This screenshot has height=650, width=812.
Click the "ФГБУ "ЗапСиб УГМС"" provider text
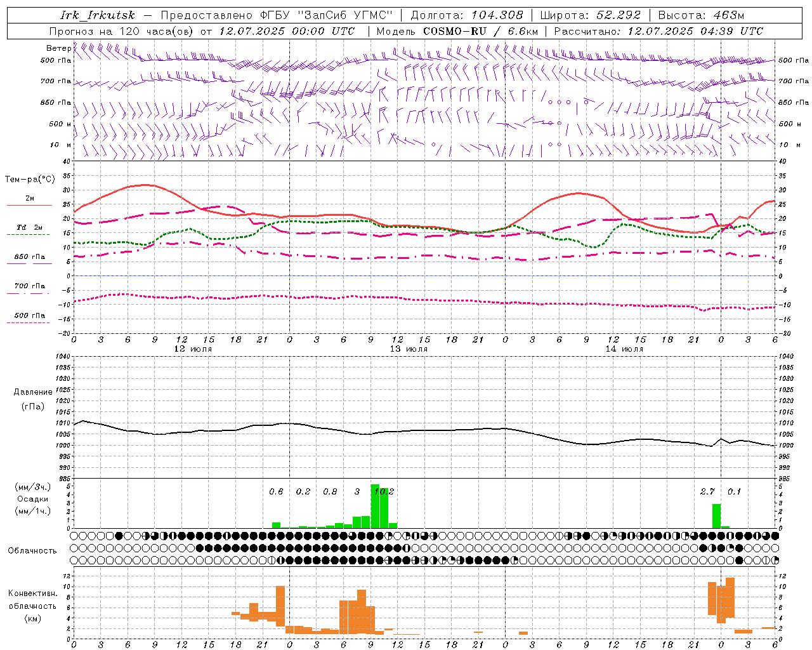[327, 15]
